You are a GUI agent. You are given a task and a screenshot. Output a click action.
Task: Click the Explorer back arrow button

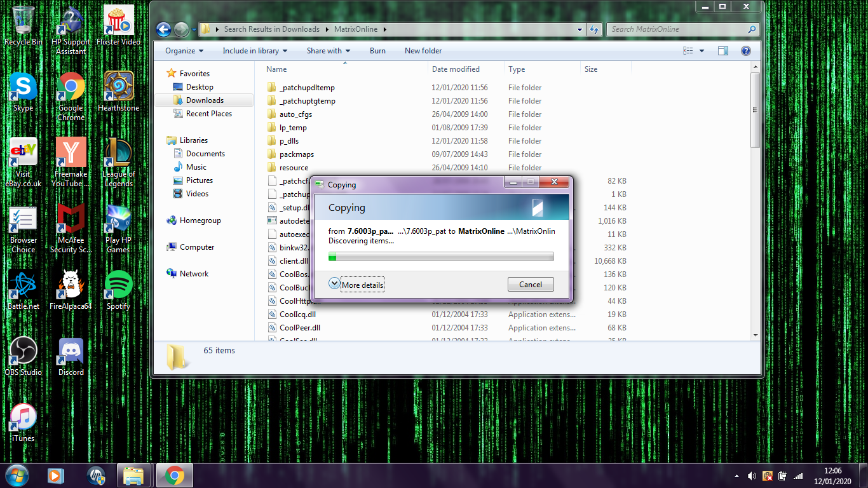(x=163, y=29)
